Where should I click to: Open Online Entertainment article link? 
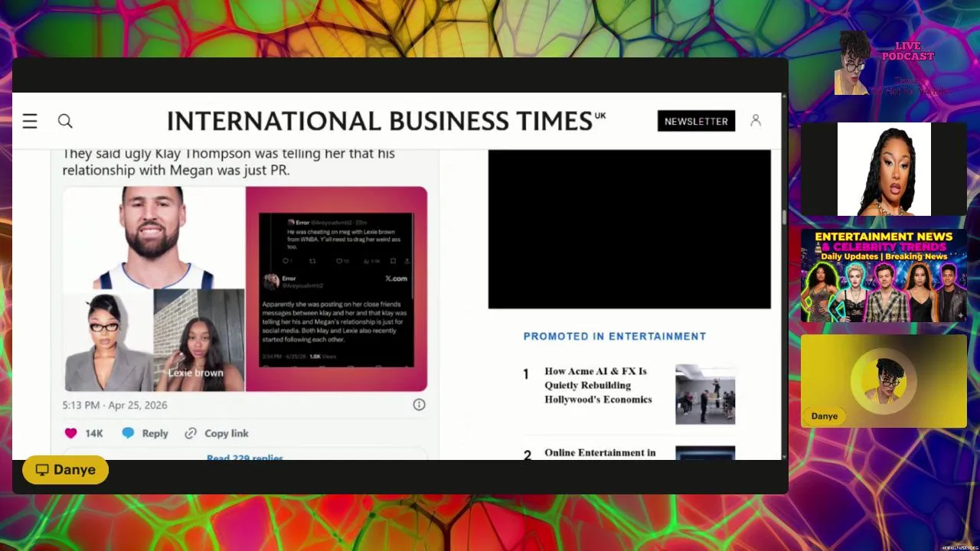pyautogui.click(x=600, y=453)
